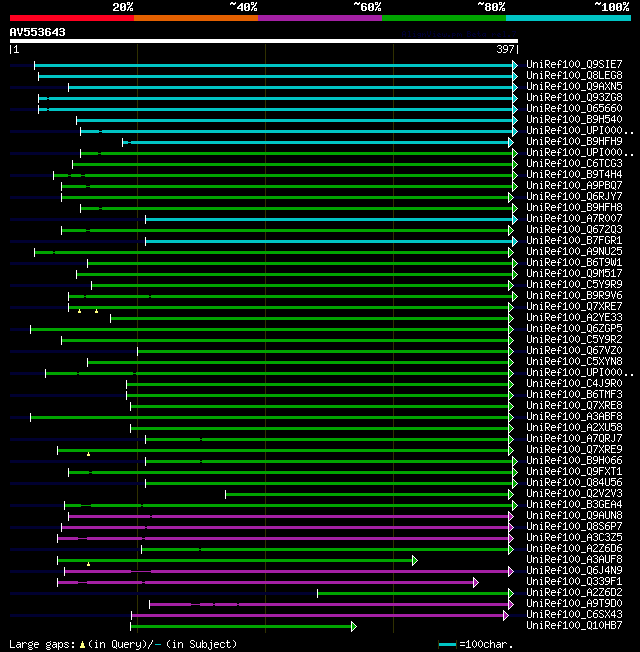This screenshot has width=640, height=652.
Task: Click the purple arrowhead ending the C6SX43 bar
Action: [506, 615]
